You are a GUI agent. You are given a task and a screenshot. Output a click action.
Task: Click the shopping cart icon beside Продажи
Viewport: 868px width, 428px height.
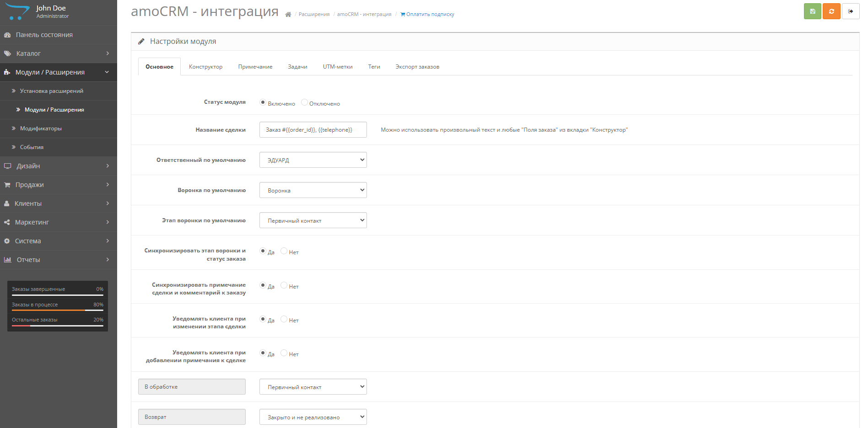pyautogui.click(x=7, y=185)
